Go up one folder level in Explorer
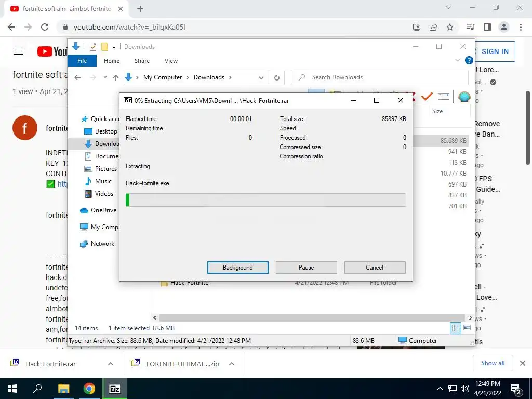This screenshot has width=532, height=399. pyautogui.click(x=116, y=78)
